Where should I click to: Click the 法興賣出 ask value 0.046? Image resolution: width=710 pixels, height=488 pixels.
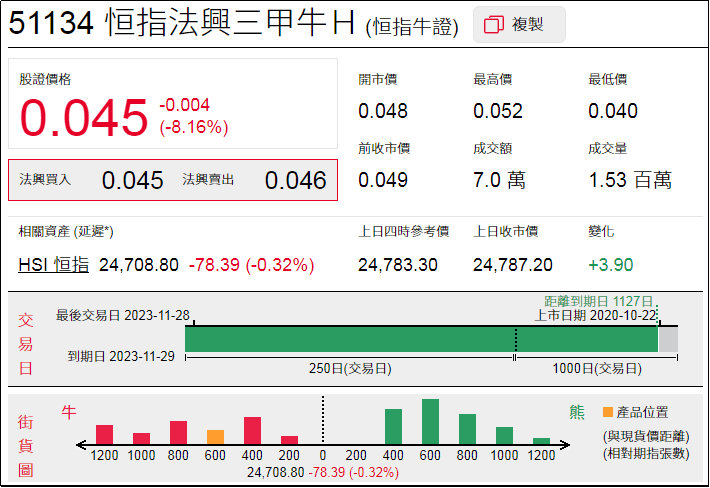click(x=295, y=180)
